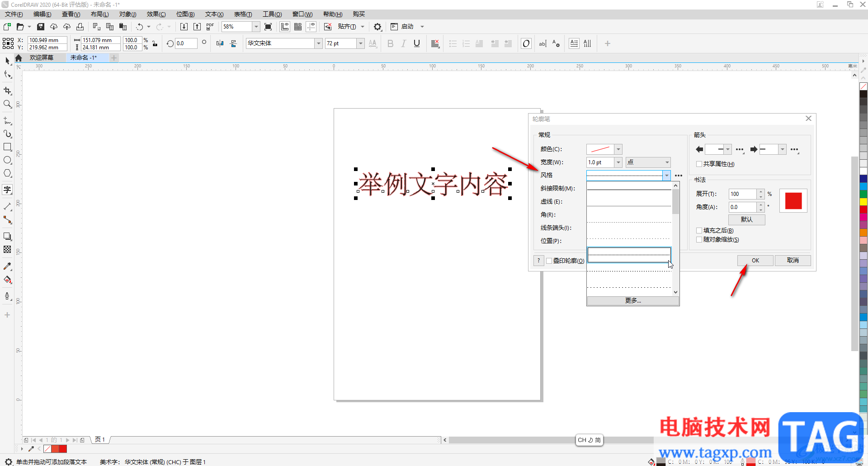Export the document with the export icon

197,27
